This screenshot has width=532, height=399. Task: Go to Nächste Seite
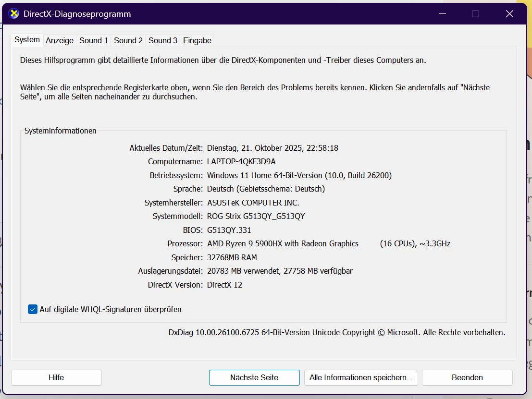click(x=254, y=377)
